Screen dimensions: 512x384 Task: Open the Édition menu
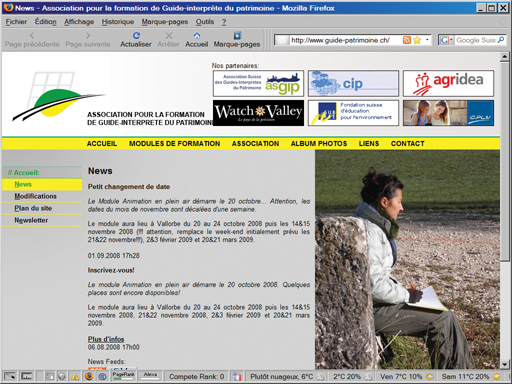(46, 22)
